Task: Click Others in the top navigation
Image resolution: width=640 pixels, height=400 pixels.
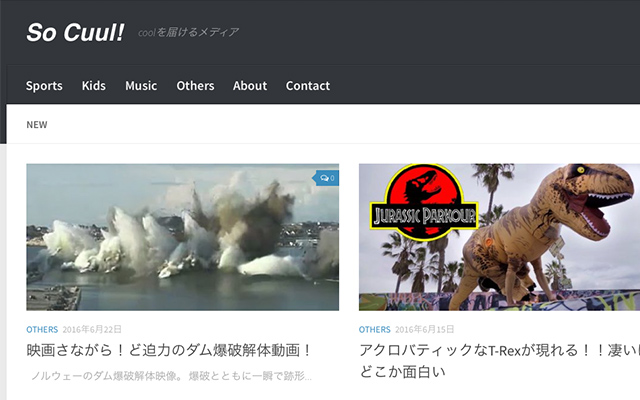Action: [x=195, y=86]
